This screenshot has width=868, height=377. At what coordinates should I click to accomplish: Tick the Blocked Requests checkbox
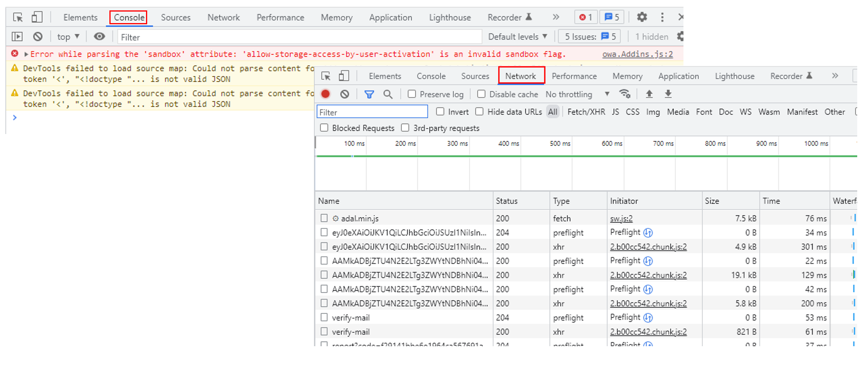(324, 128)
